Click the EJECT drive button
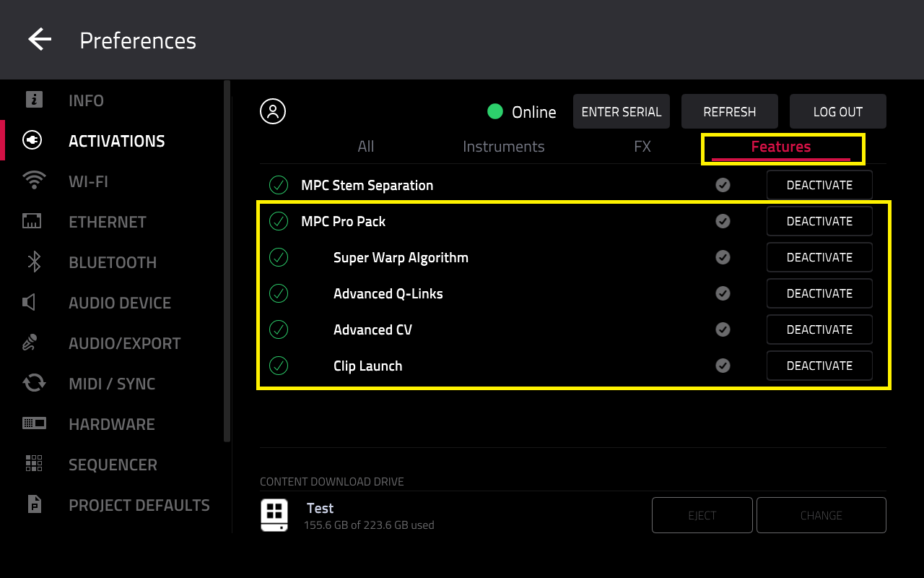The width and height of the screenshot is (924, 578). tap(702, 515)
